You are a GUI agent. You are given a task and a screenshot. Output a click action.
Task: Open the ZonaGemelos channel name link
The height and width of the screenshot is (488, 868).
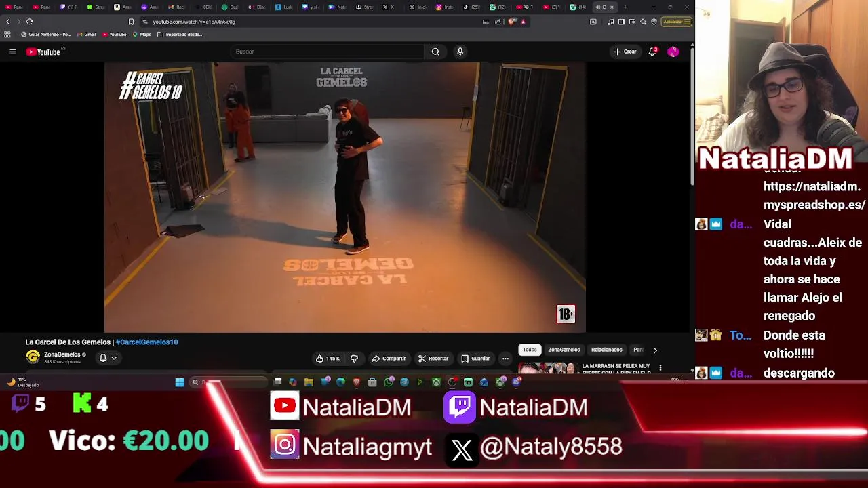[62, 354]
